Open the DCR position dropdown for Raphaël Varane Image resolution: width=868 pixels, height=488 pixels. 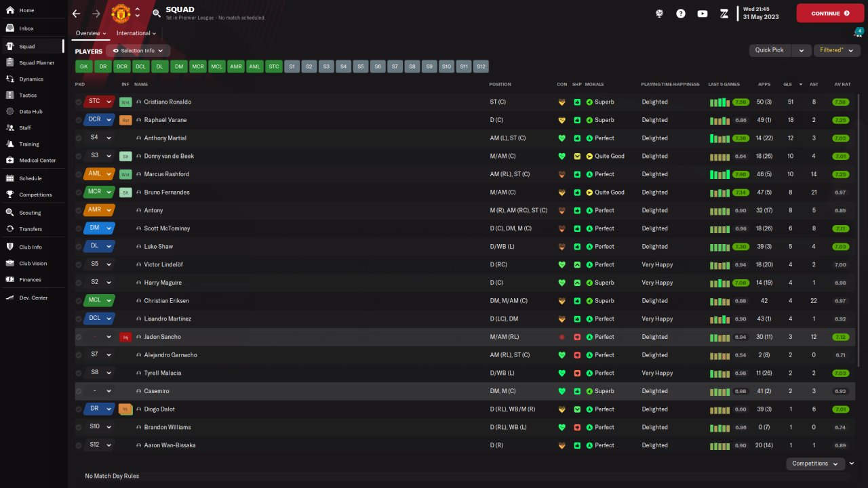point(100,120)
